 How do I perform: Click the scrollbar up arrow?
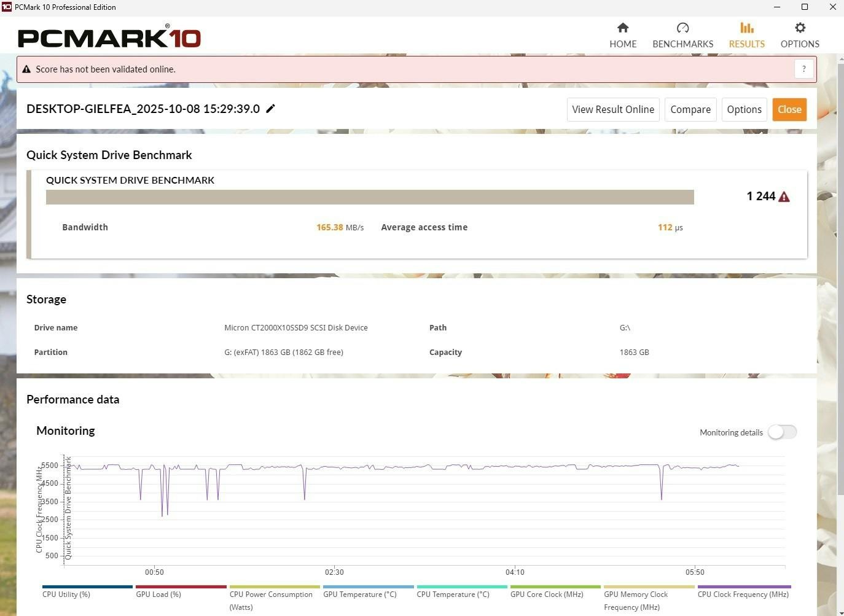point(840,58)
